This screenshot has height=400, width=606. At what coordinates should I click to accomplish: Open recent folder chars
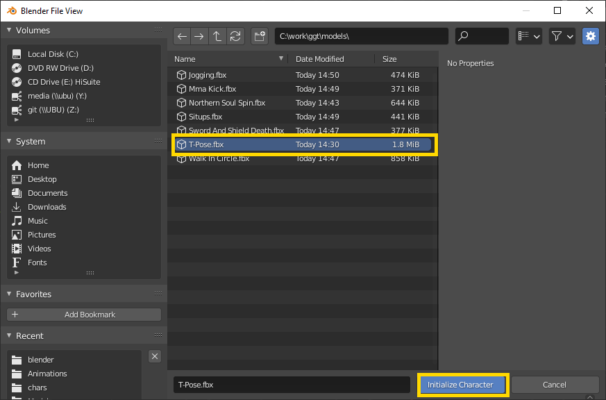coord(74,388)
